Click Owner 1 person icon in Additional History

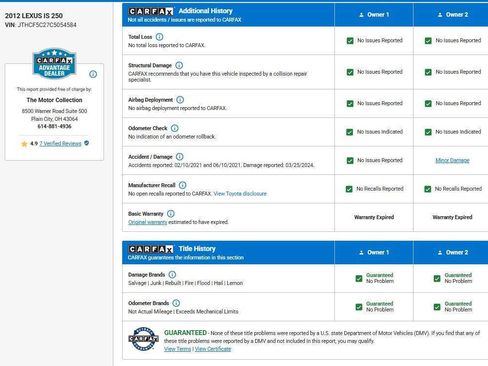[361, 15]
